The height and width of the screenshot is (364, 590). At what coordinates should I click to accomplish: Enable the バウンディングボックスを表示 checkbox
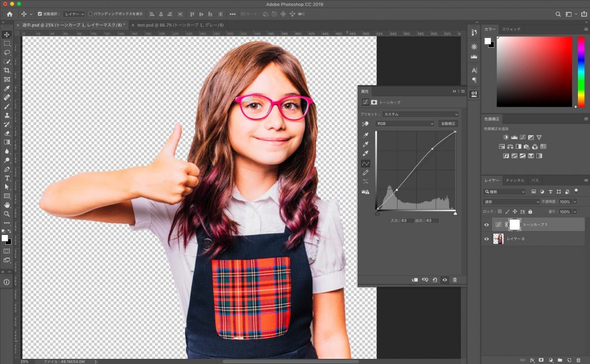(90, 14)
